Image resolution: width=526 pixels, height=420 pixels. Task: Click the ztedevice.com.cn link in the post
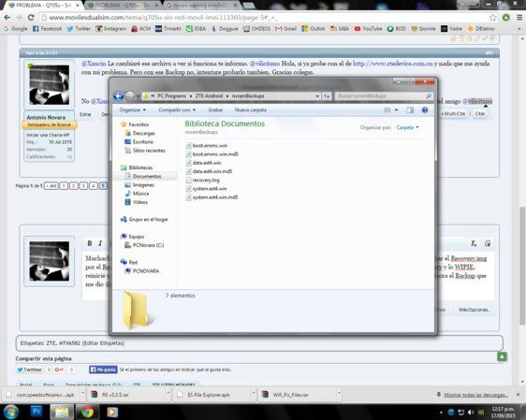392,64
